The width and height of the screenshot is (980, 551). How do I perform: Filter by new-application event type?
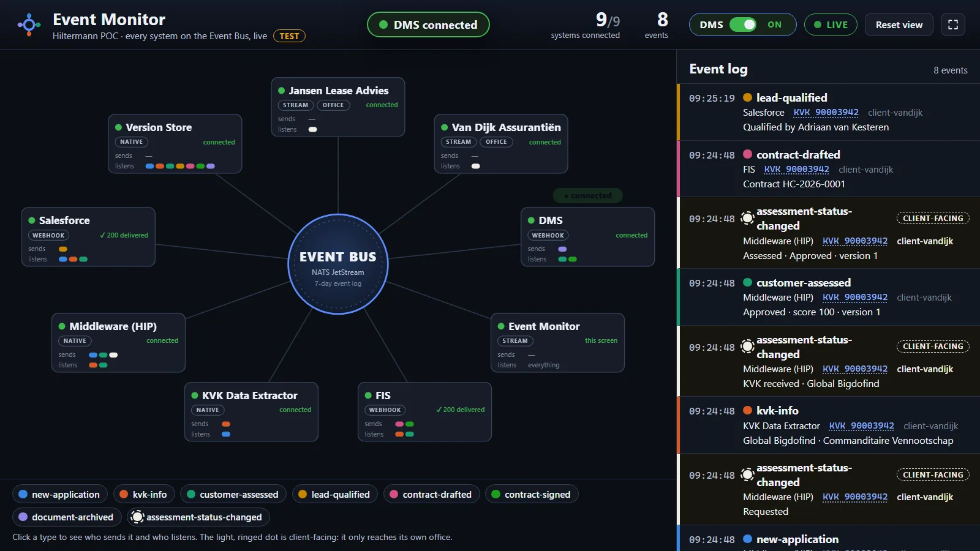60,494
